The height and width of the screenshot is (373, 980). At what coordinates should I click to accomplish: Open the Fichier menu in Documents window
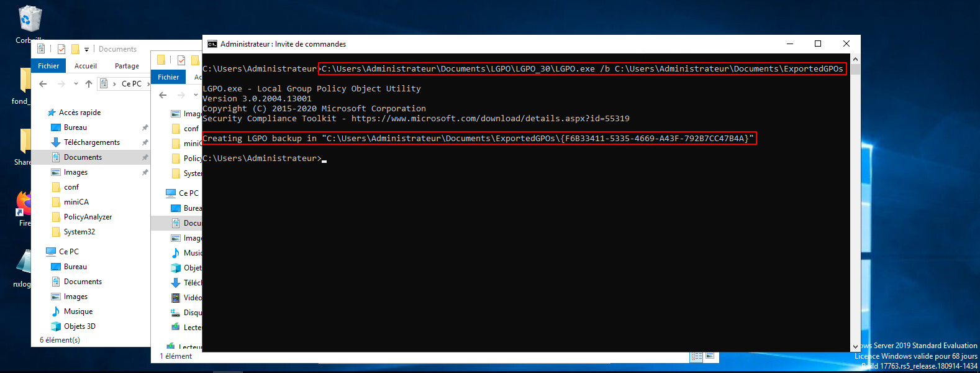point(48,66)
